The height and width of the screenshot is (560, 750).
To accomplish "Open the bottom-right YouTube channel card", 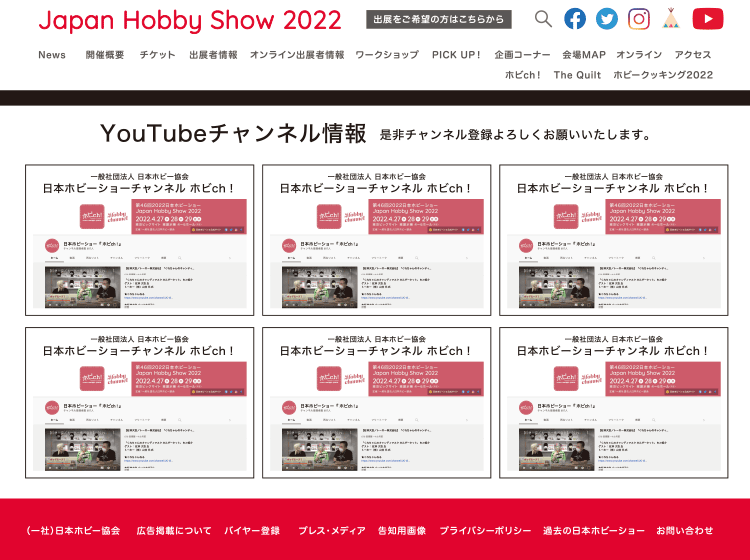I will [614, 403].
